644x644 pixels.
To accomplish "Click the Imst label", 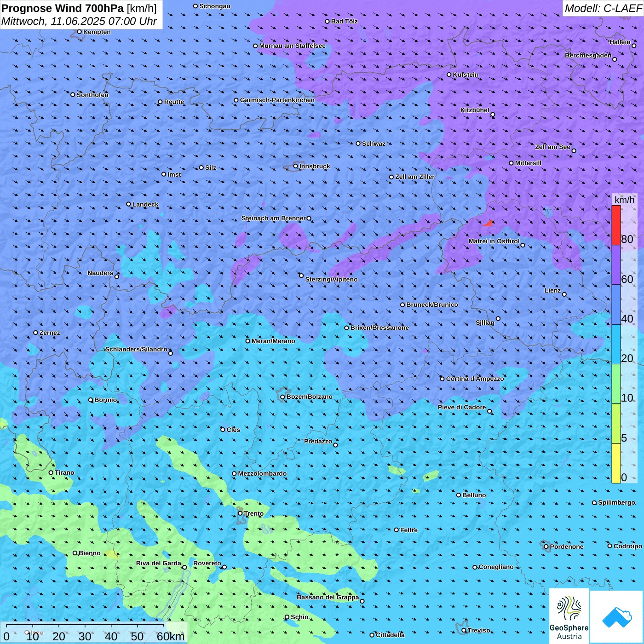I will click(174, 174).
